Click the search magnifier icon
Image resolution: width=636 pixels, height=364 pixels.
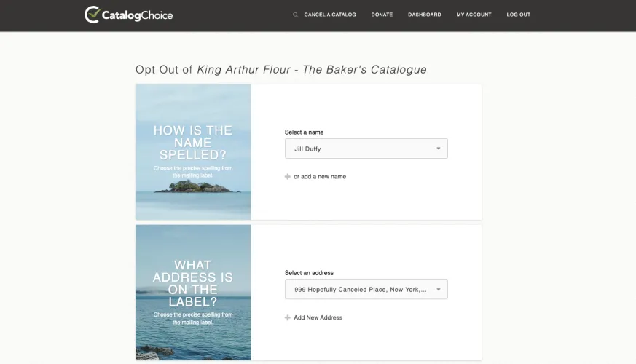click(x=295, y=15)
